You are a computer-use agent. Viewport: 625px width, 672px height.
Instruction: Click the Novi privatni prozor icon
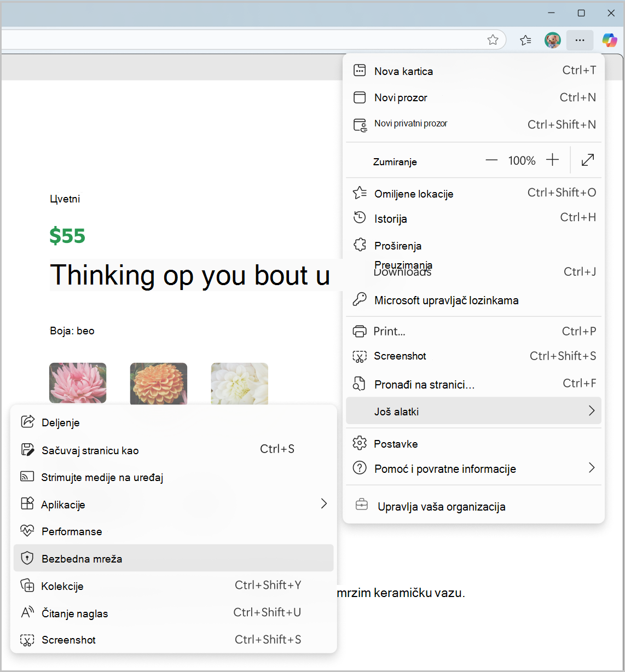(x=360, y=125)
